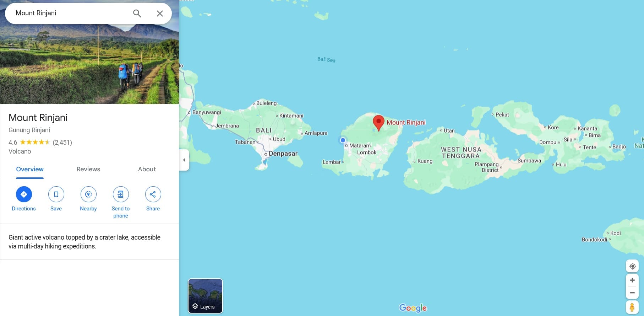This screenshot has height=316, width=644.
Task: Open the 2,451 reviews count link
Action: pyautogui.click(x=62, y=143)
